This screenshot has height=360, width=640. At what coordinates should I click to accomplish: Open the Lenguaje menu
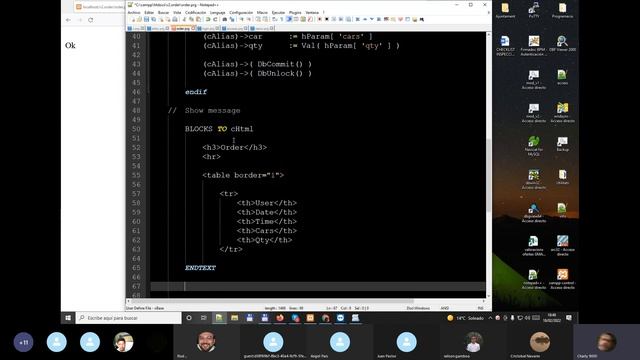point(218,13)
